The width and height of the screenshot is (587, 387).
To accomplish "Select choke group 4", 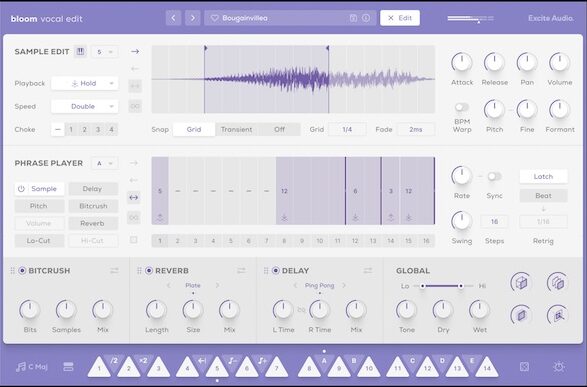I will point(111,129).
